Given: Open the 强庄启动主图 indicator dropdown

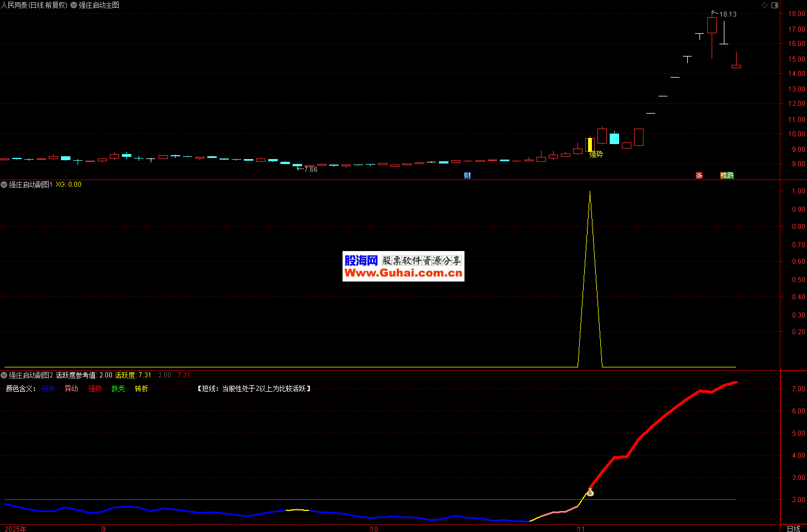Looking at the screenshot, I should (74, 5).
